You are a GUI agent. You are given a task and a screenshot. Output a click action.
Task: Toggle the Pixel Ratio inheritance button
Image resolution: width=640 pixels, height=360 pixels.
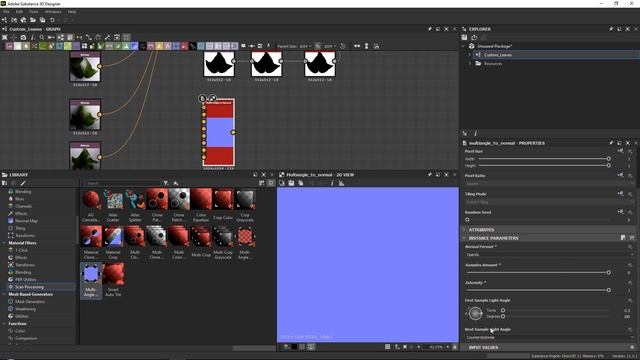click(x=620, y=175)
